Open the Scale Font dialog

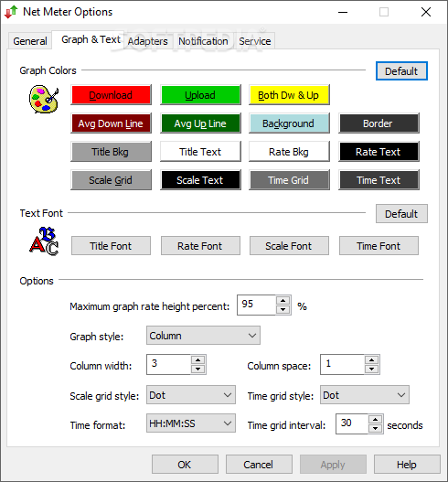coord(289,246)
